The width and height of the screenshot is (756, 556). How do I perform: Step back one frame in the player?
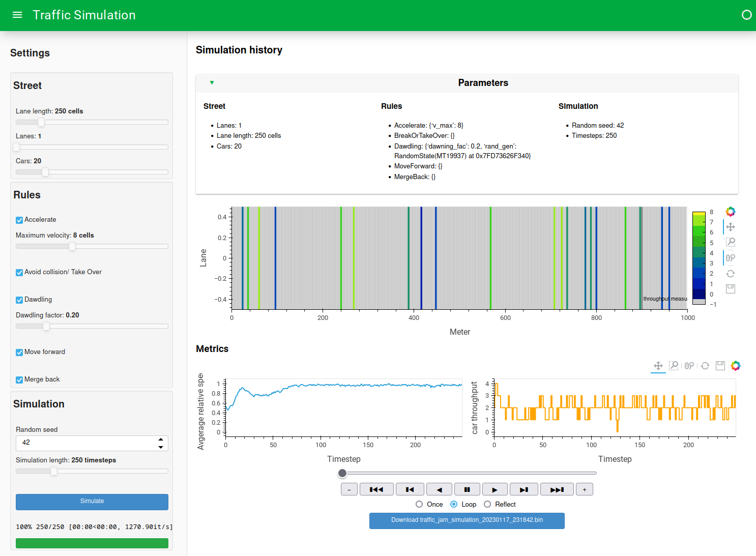(x=410, y=489)
